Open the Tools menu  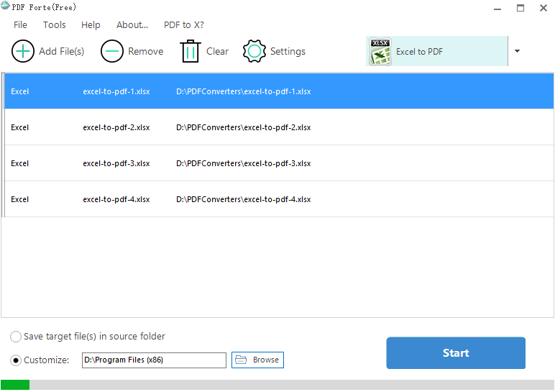55,24
